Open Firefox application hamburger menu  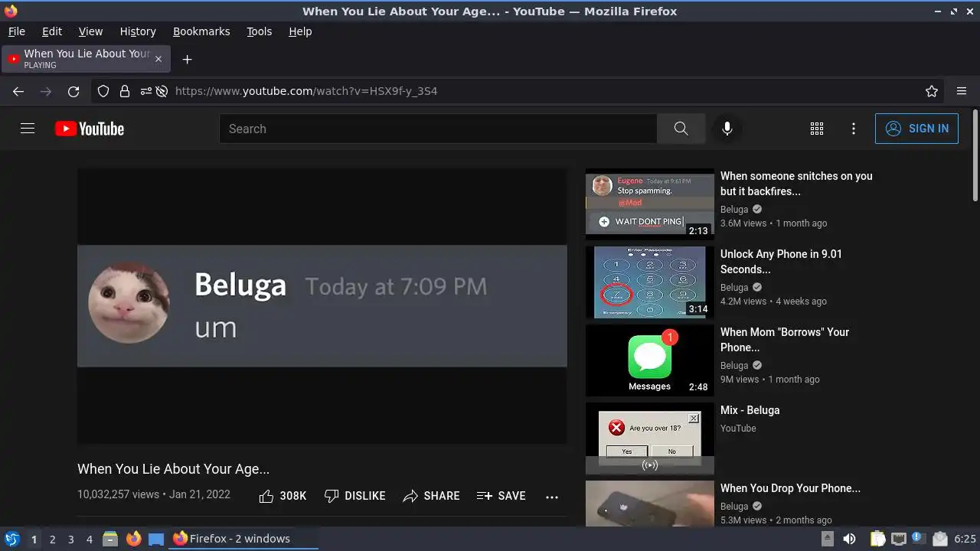point(962,91)
